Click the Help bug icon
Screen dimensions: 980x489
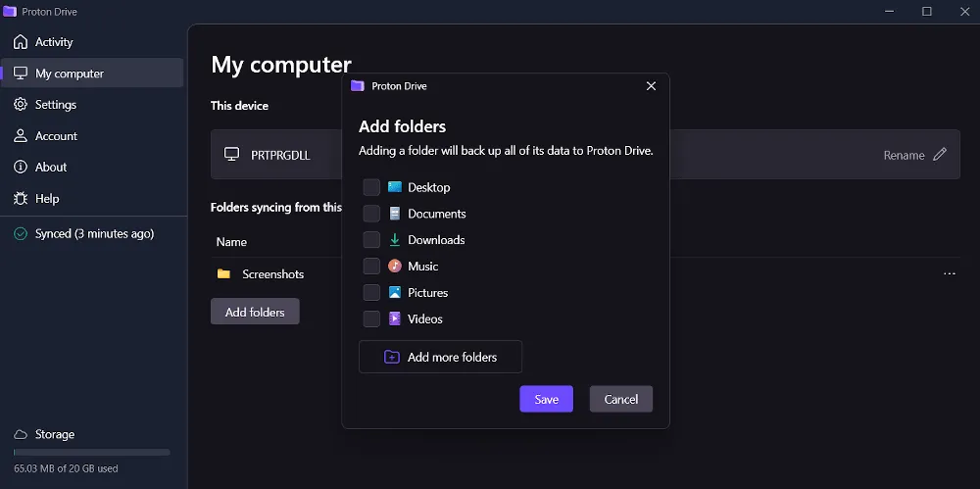[20, 199]
